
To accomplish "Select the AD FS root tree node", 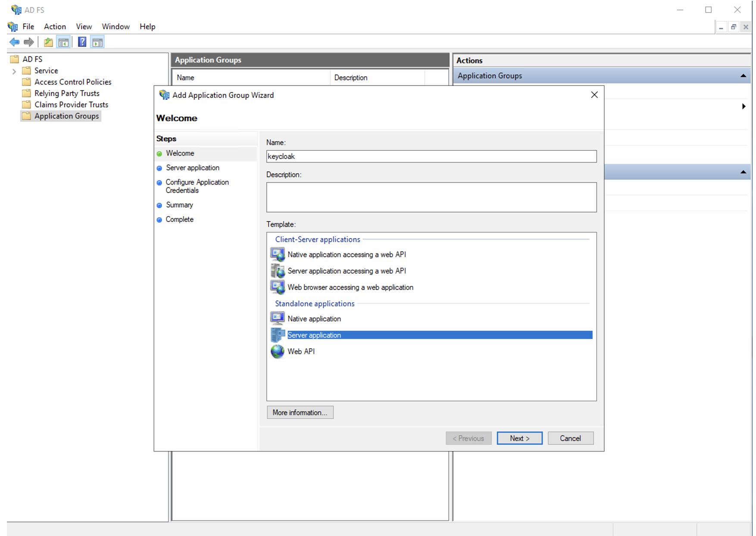I will (x=32, y=59).
